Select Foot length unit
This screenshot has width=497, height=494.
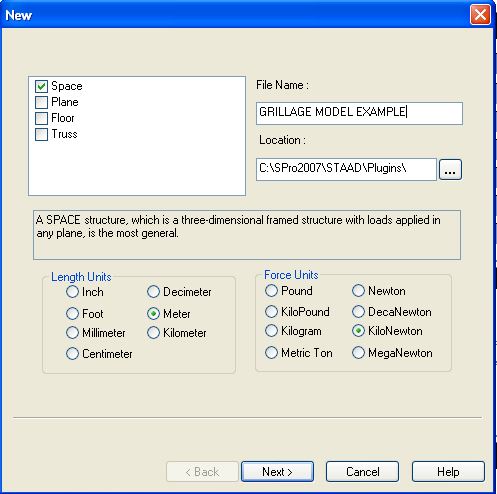click(x=72, y=313)
